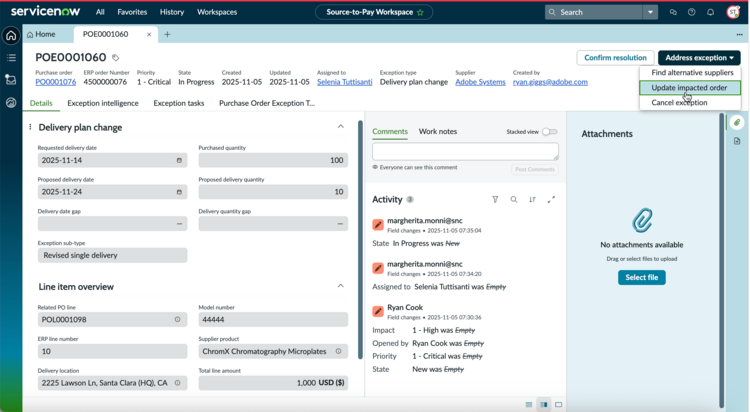Open calendar for Proposed delivery date
This screenshot has width=750, height=412.
pyautogui.click(x=179, y=192)
